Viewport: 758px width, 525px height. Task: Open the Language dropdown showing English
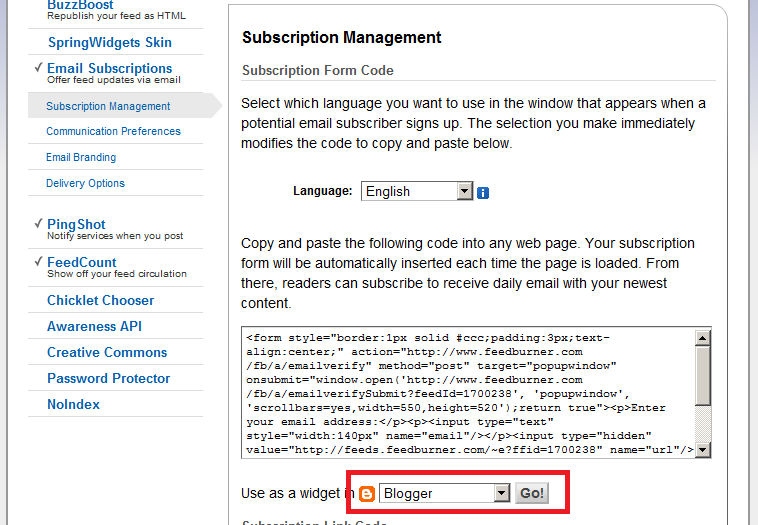point(417,191)
